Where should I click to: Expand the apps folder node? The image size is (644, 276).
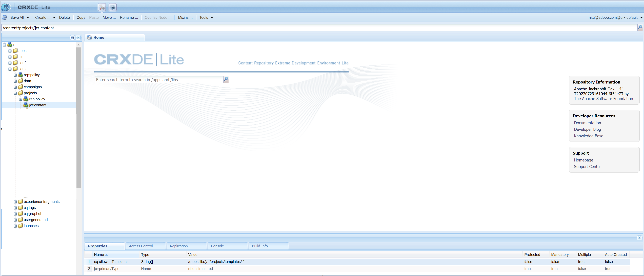coord(10,51)
